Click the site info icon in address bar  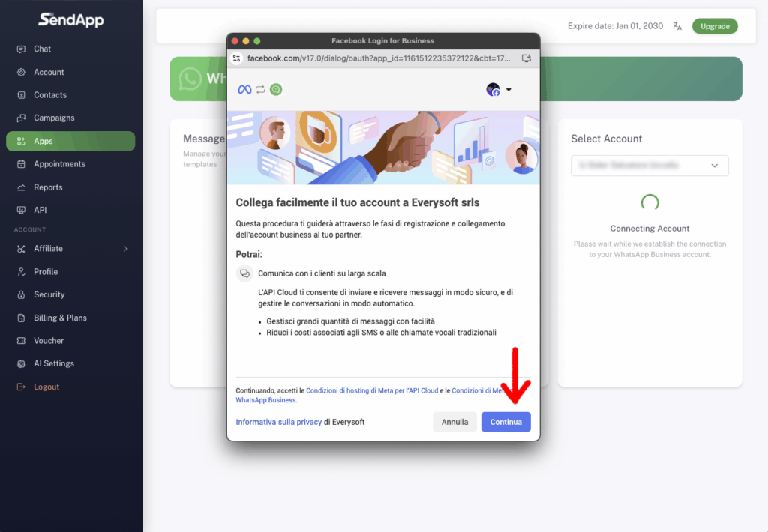(x=237, y=58)
